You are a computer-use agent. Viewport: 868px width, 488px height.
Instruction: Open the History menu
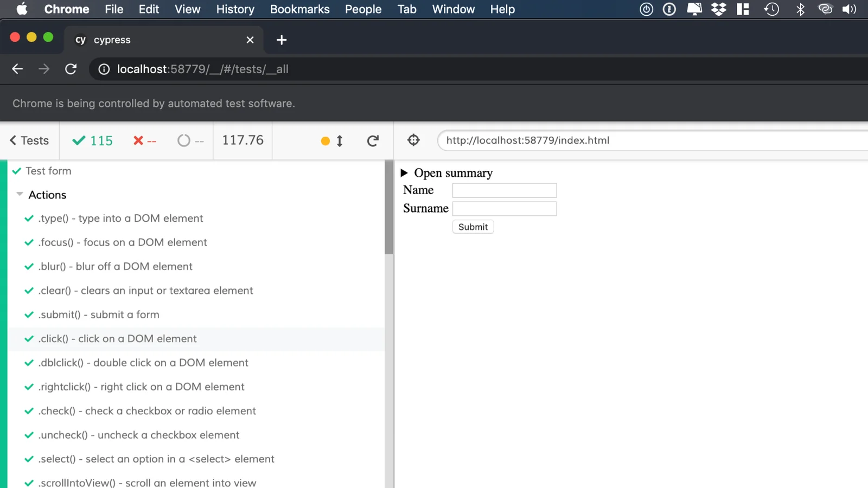click(x=235, y=9)
